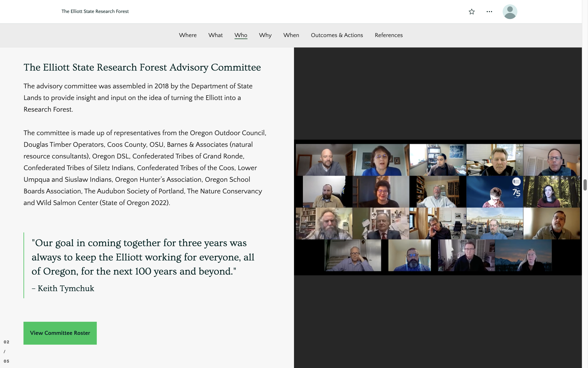Open the When section
588x368 pixels.
tap(291, 35)
